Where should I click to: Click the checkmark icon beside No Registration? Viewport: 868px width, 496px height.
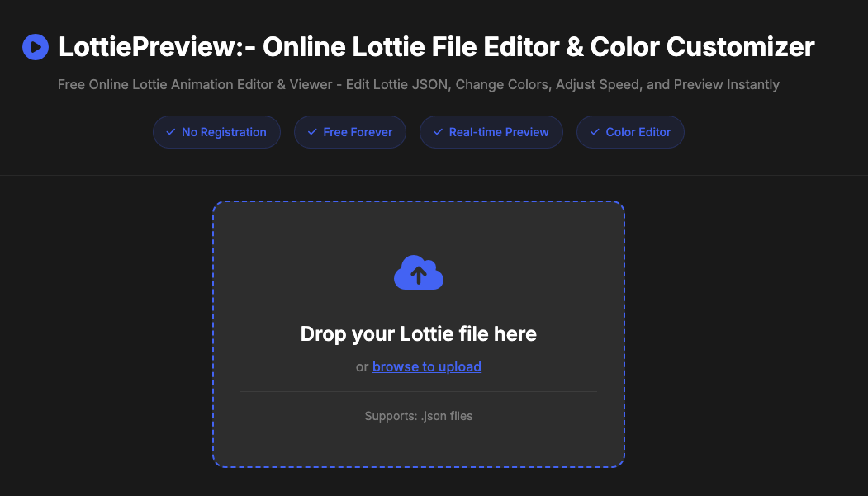click(x=170, y=132)
